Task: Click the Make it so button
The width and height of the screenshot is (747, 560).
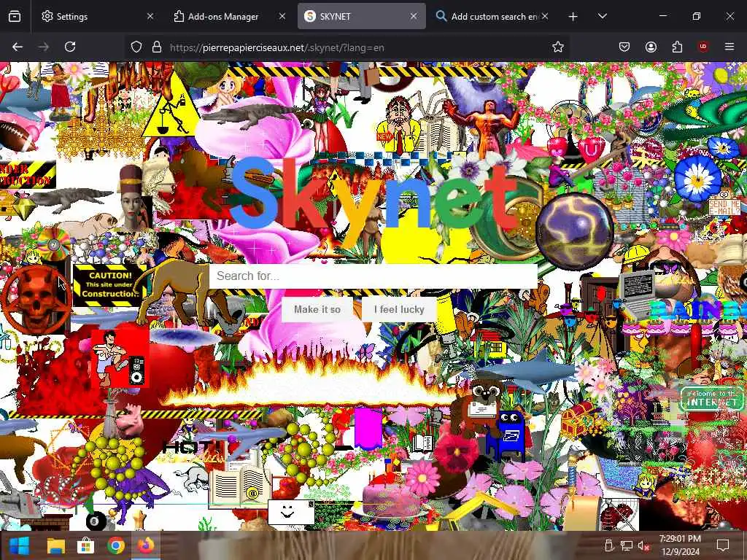Action: click(317, 309)
